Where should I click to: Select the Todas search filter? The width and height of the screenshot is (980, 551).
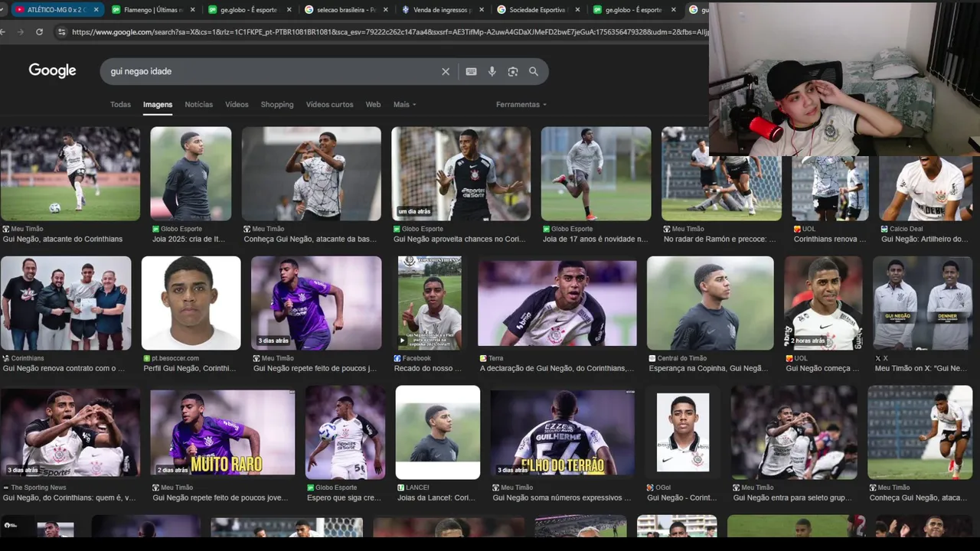[x=120, y=105]
